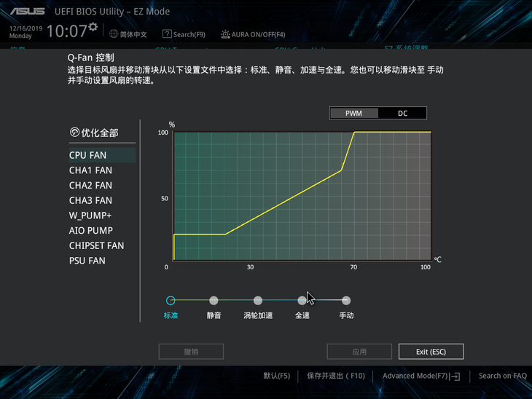Click the flat 100% segment of the curve

coord(393,132)
